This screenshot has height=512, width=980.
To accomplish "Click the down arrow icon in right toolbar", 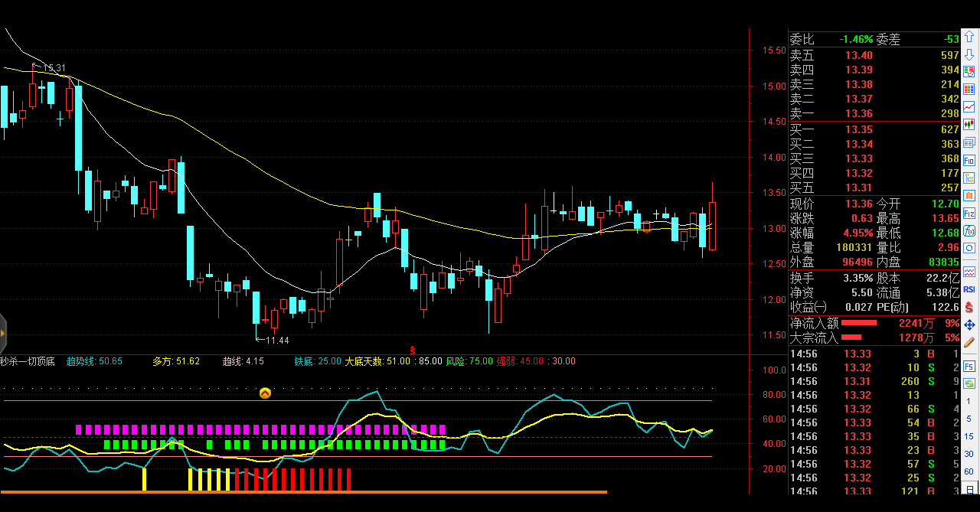I will click(969, 54).
